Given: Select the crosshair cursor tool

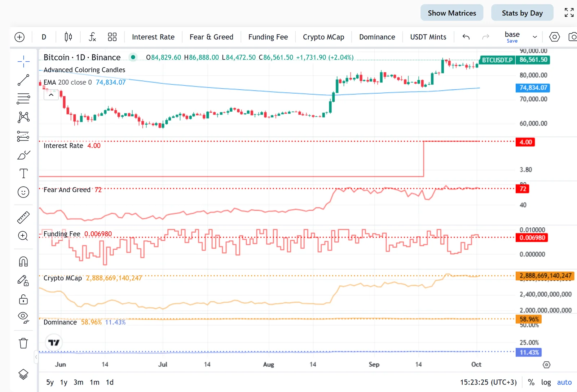Looking at the screenshot, I should click(x=23, y=61).
